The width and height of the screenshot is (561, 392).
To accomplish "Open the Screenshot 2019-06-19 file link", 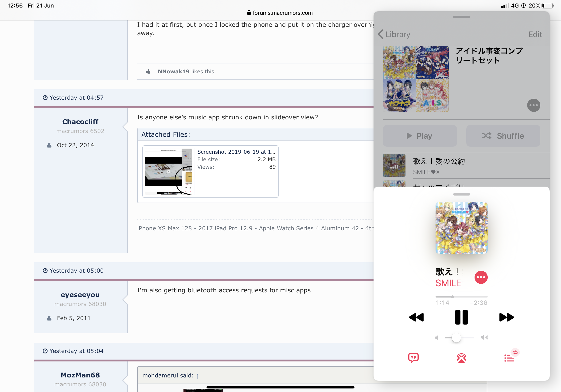I will [236, 152].
